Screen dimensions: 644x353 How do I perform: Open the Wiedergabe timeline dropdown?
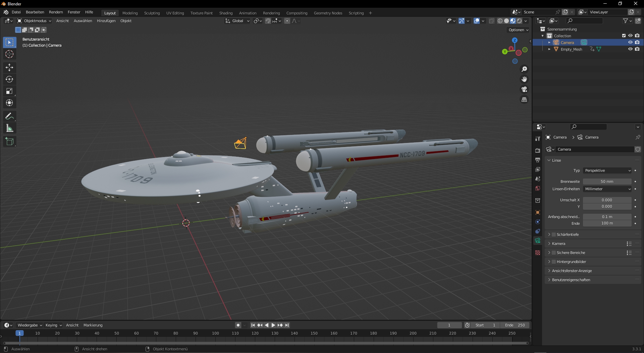pyautogui.click(x=30, y=325)
